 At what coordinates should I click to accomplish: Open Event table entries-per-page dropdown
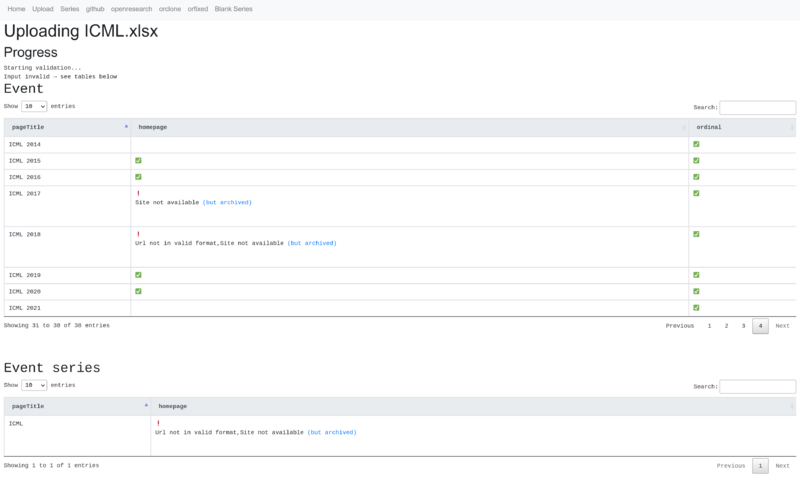(x=34, y=106)
